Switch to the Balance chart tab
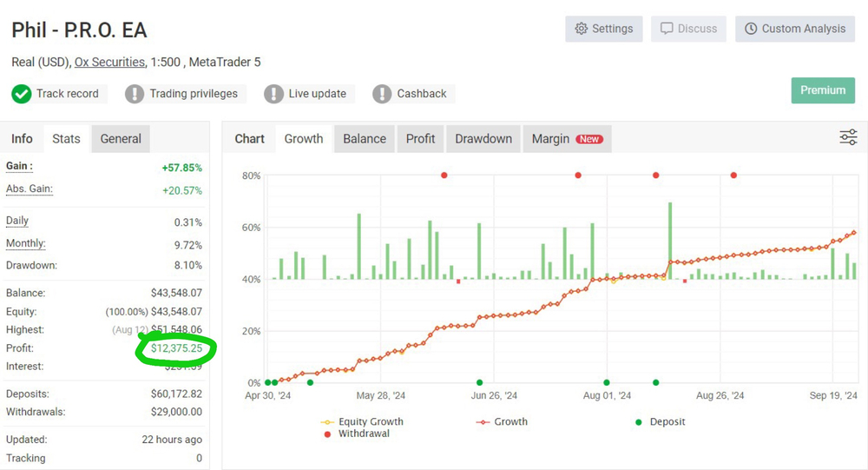This screenshot has height=470, width=868. (x=365, y=138)
